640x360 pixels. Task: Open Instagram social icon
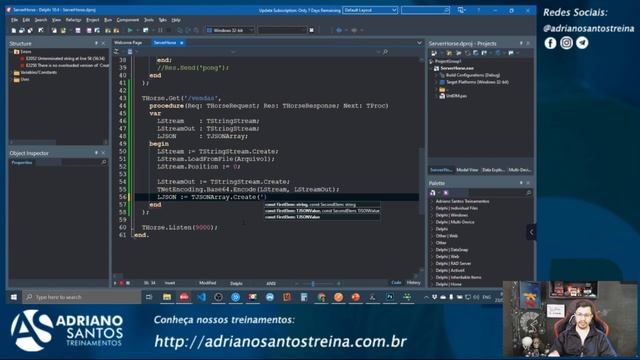(566, 43)
